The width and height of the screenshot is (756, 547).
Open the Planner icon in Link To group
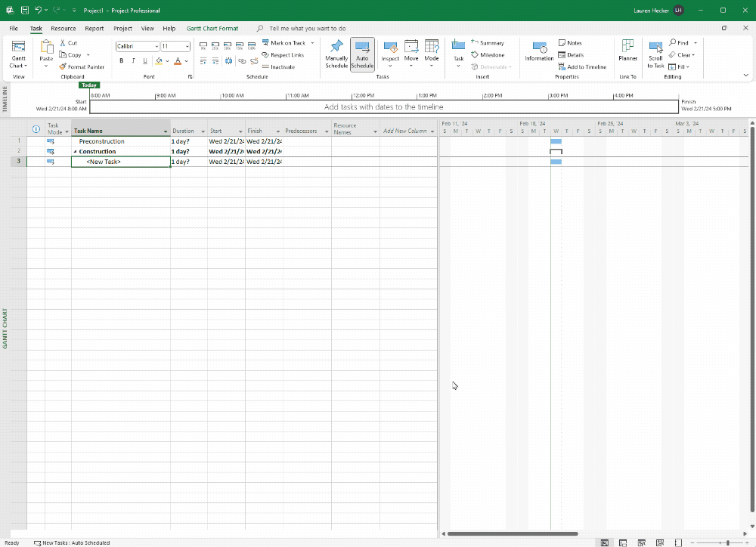pos(627,48)
